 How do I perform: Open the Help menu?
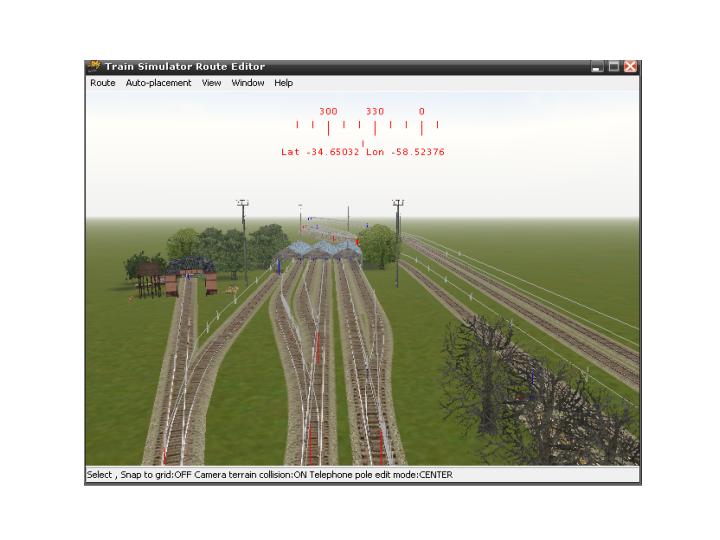tap(284, 83)
